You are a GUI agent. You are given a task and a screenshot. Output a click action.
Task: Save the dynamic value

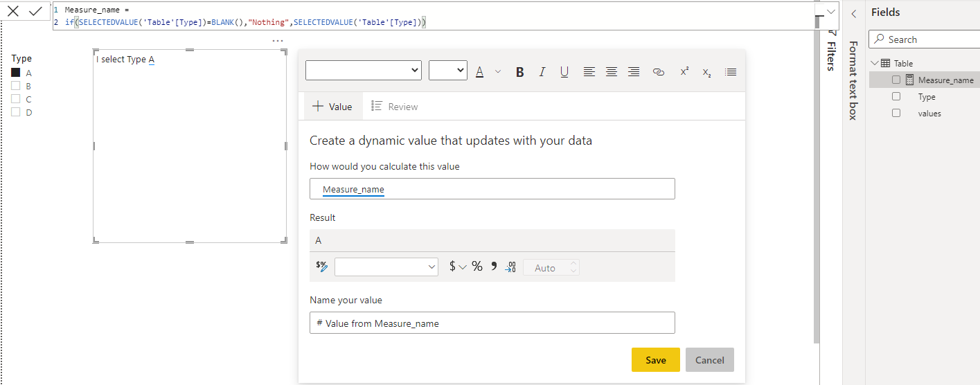(x=656, y=360)
